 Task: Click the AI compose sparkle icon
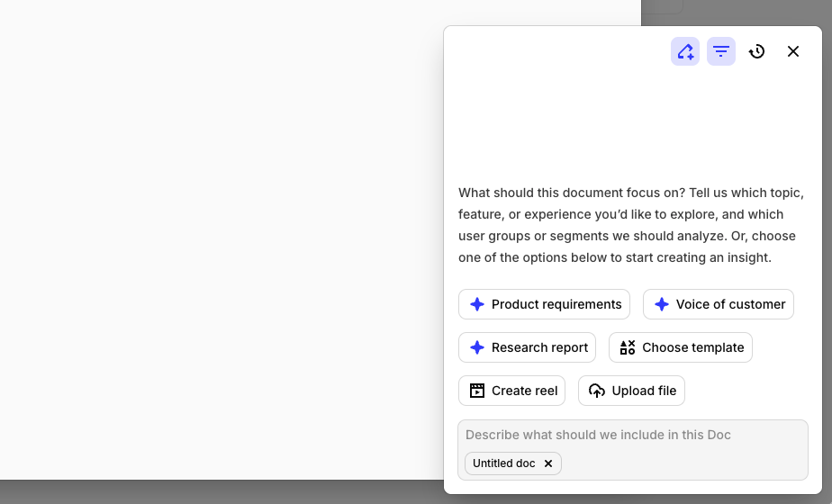[685, 51]
